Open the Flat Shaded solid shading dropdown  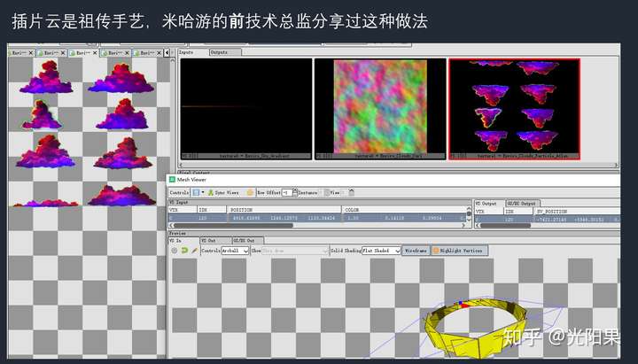381,251
